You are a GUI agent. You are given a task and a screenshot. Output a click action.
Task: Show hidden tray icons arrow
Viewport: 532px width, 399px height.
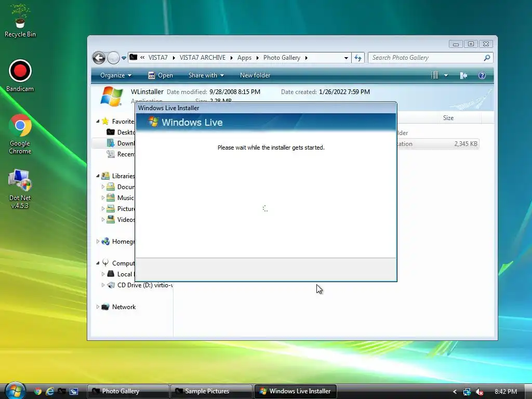coord(455,392)
